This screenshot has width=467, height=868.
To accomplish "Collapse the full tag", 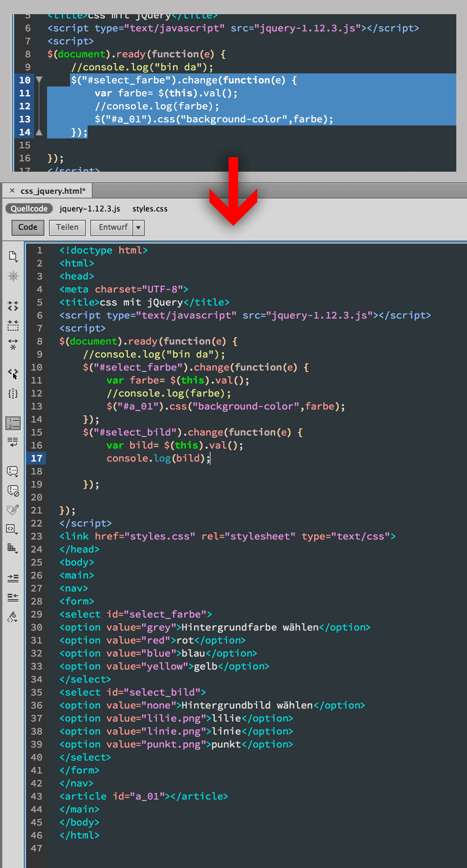I will [13, 306].
